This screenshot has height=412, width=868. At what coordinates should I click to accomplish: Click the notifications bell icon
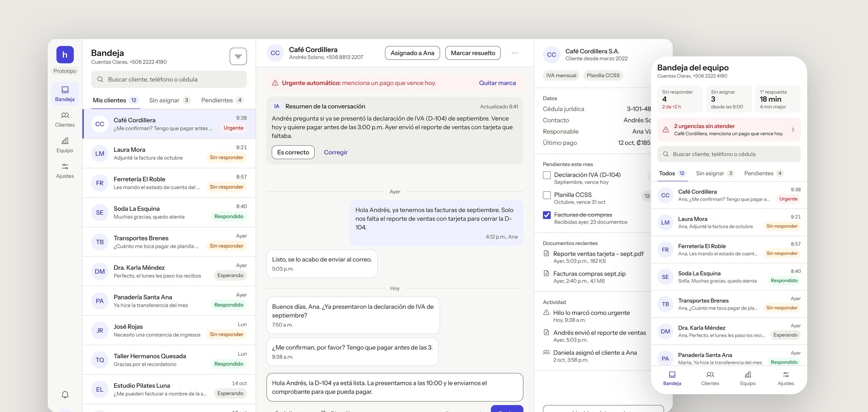click(x=65, y=395)
